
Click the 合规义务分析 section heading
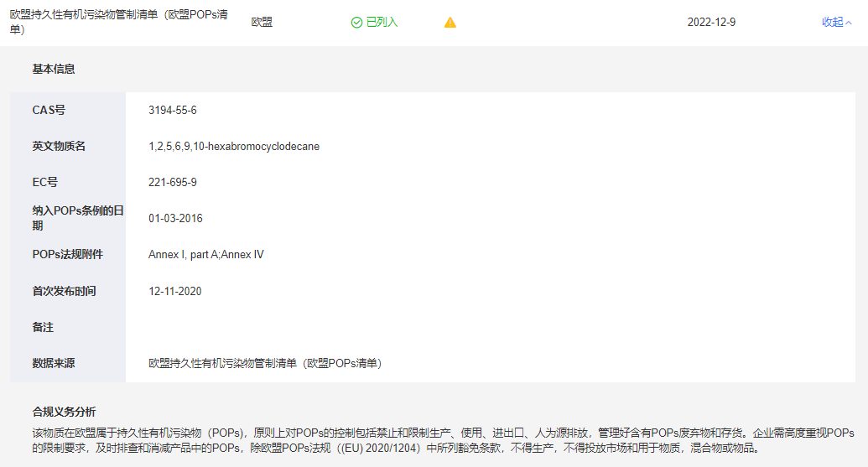[64, 412]
